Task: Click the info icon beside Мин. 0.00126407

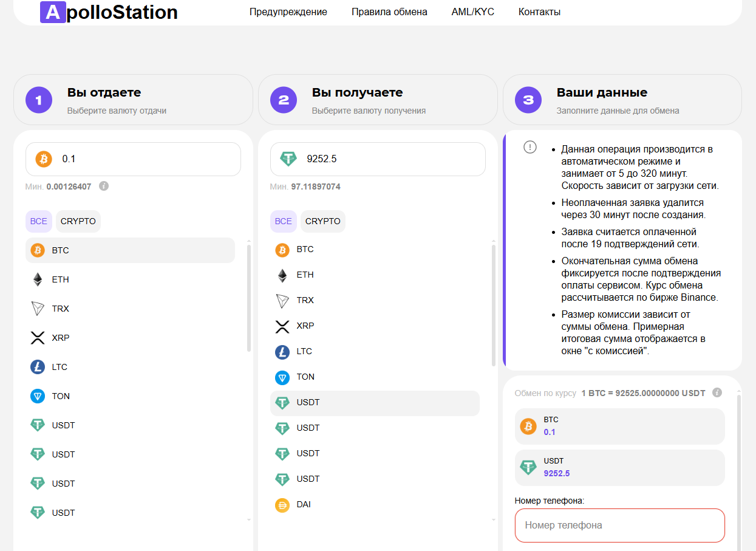Action: (x=104, y=186)
